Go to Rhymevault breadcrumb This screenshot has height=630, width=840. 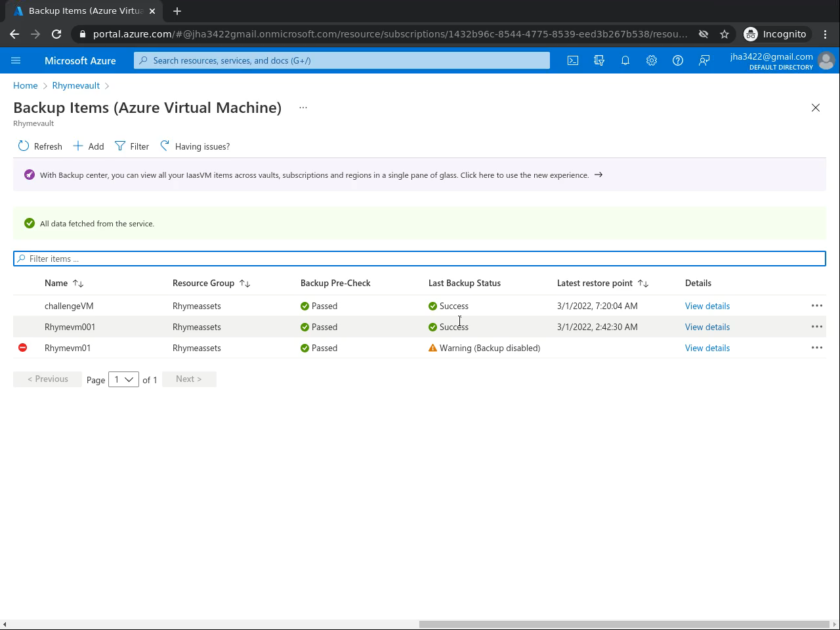tap(76, 85)
